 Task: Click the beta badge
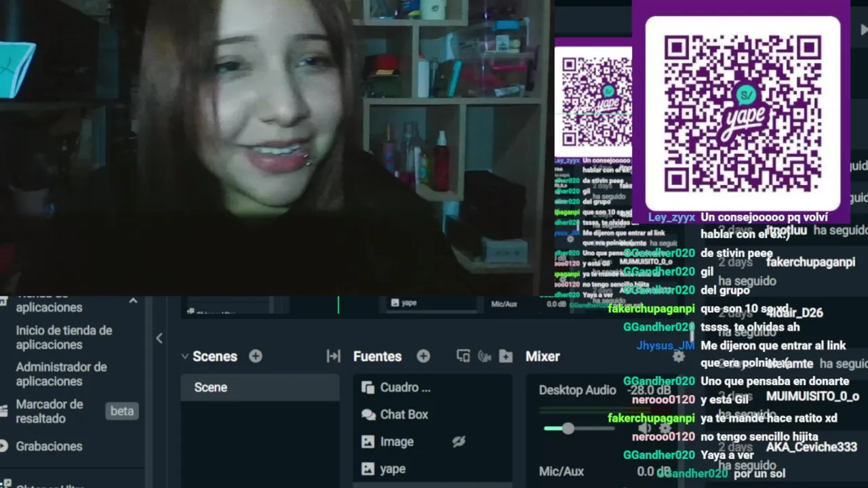122,411
